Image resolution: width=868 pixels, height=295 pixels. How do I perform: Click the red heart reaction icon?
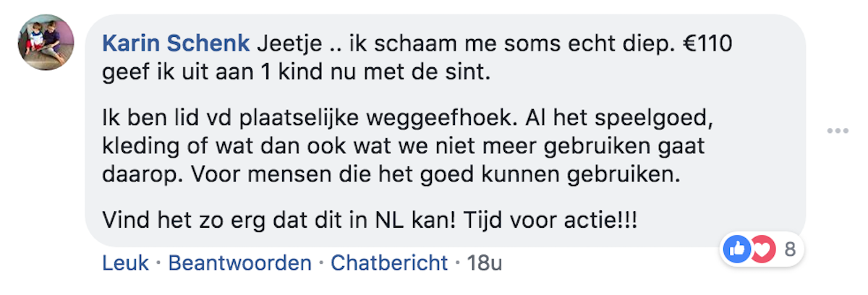pyautogui.click(x=761, y=250)
